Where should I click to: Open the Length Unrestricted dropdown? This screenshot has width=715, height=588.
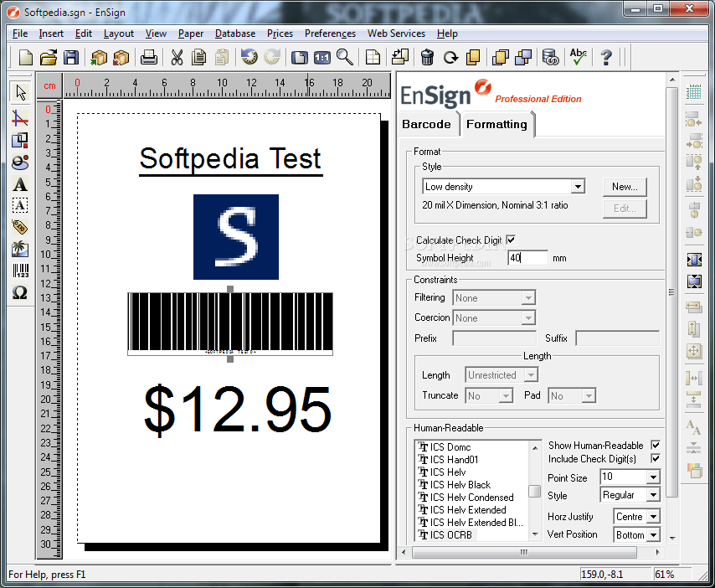[530, 375]
